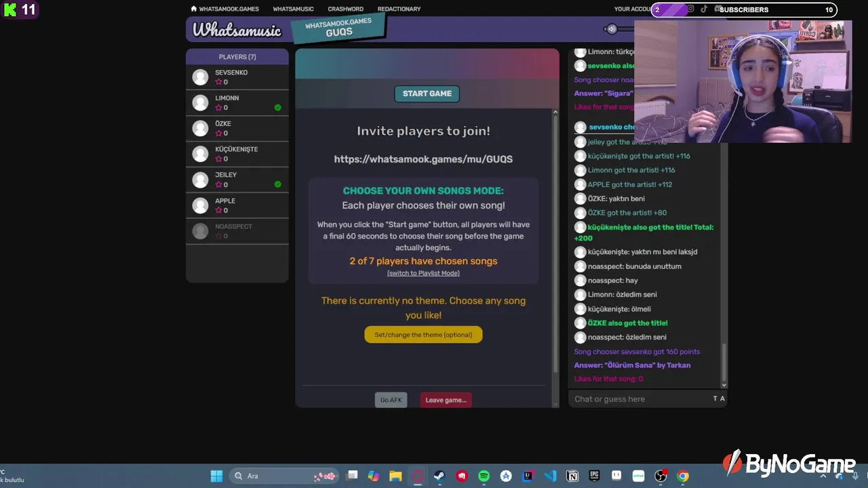Click NOASSPECT's greyed-out avatar
This screenshot has width=868, height=488.
(x=200, y=231)
